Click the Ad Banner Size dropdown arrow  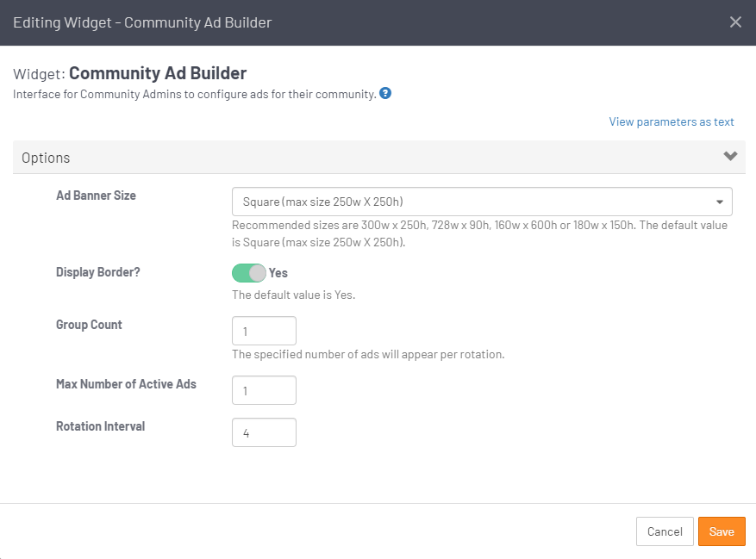click(x=719, y=202)
